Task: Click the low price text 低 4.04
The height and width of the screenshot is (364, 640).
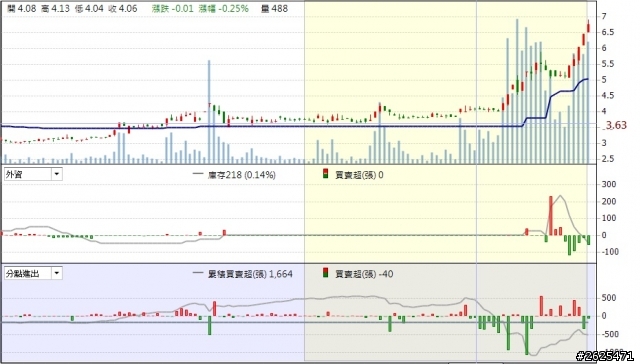Action: tap(89, 8)
